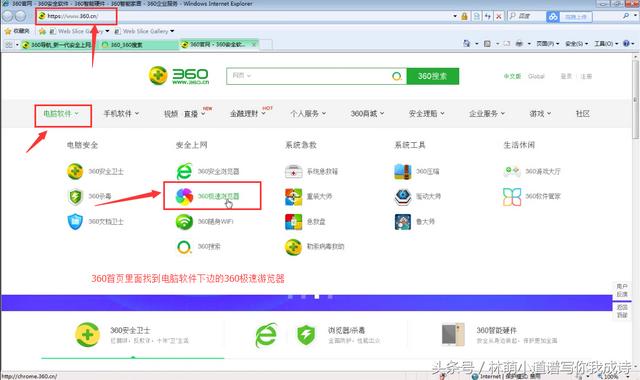Click the Global language link
The height and width of the screenshot is (380, 640).
[x=536, y=76]
